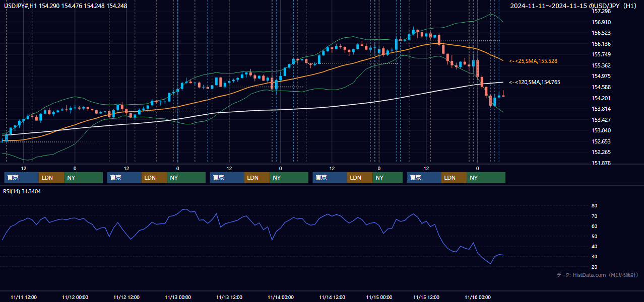Click price level 155.749 on the axis

tap(601, 54)
